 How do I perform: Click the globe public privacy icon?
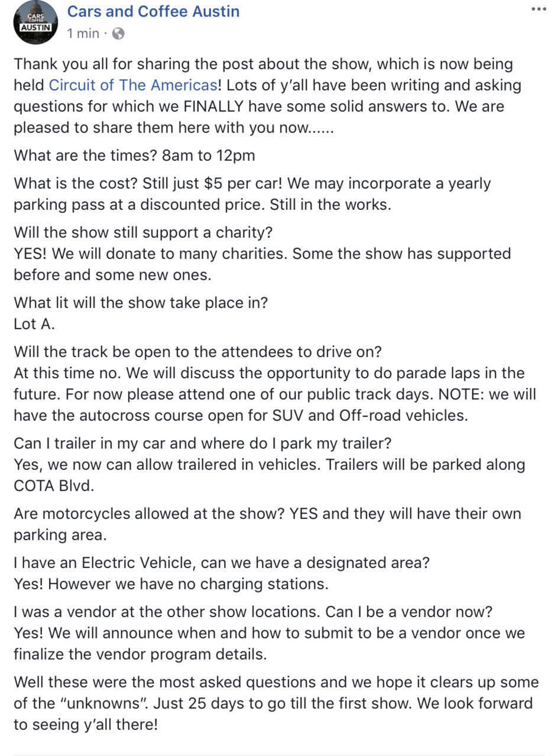click(x=118, y=34)
